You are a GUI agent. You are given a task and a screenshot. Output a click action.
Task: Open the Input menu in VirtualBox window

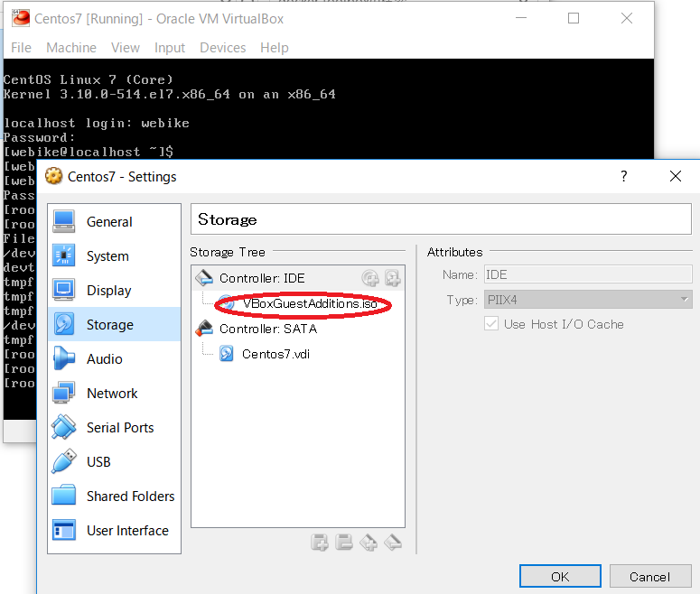tap(170, 48)
